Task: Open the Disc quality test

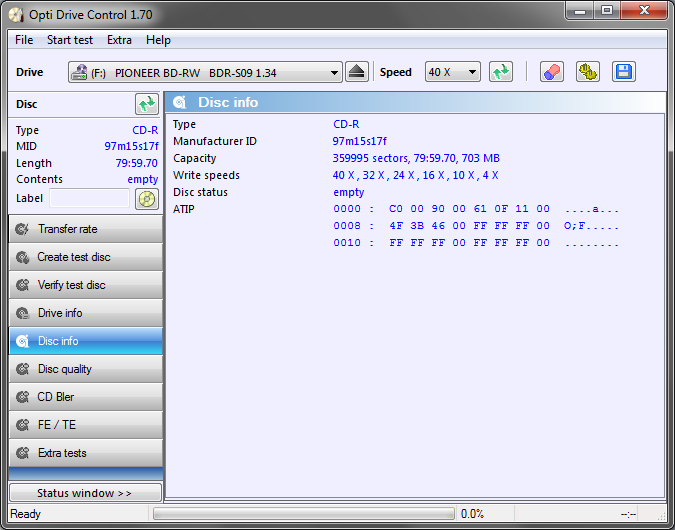Action: click(x=86, y=369)
